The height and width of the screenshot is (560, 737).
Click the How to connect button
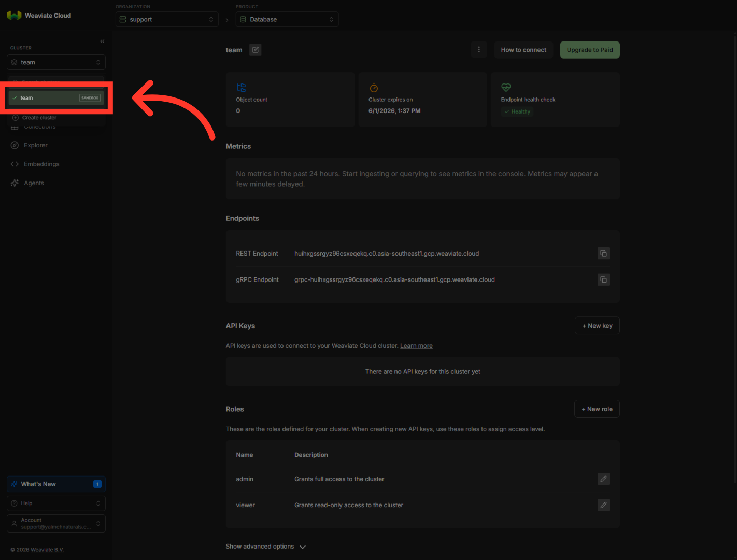[x=523, y=50]
